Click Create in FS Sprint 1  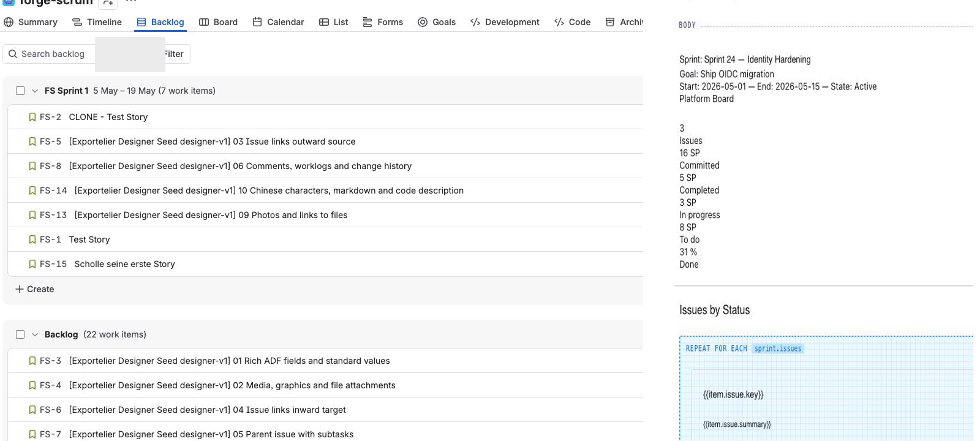point(35,289)
